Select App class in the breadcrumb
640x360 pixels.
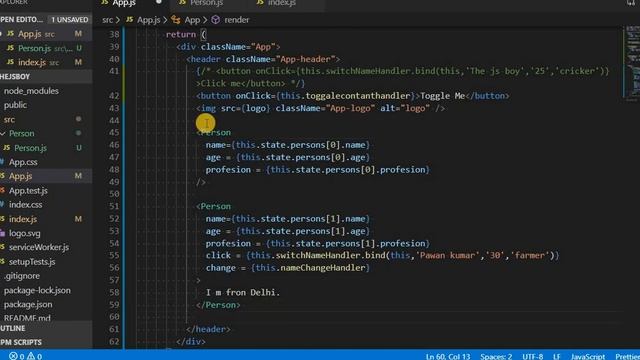[192, 20]
